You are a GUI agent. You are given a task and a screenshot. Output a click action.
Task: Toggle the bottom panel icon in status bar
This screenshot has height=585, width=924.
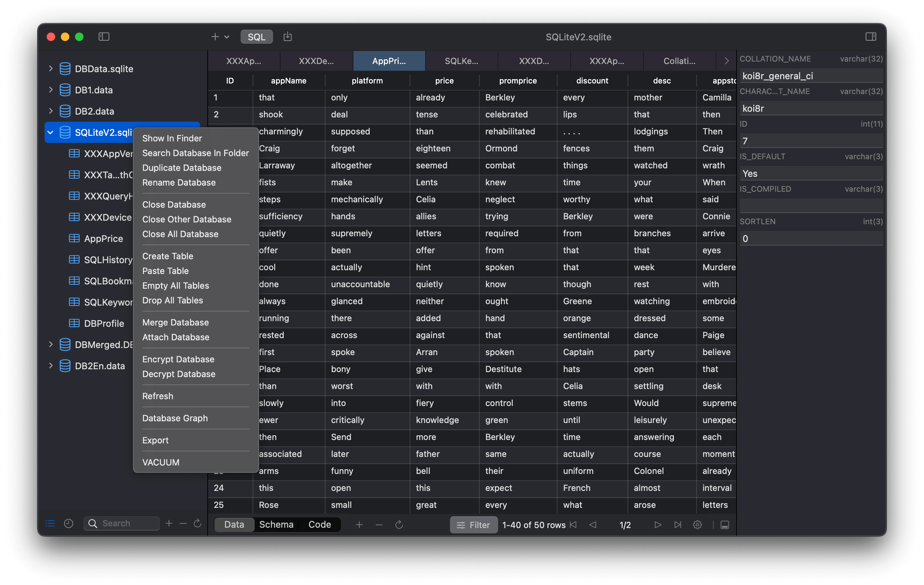[x=724, y=525]
